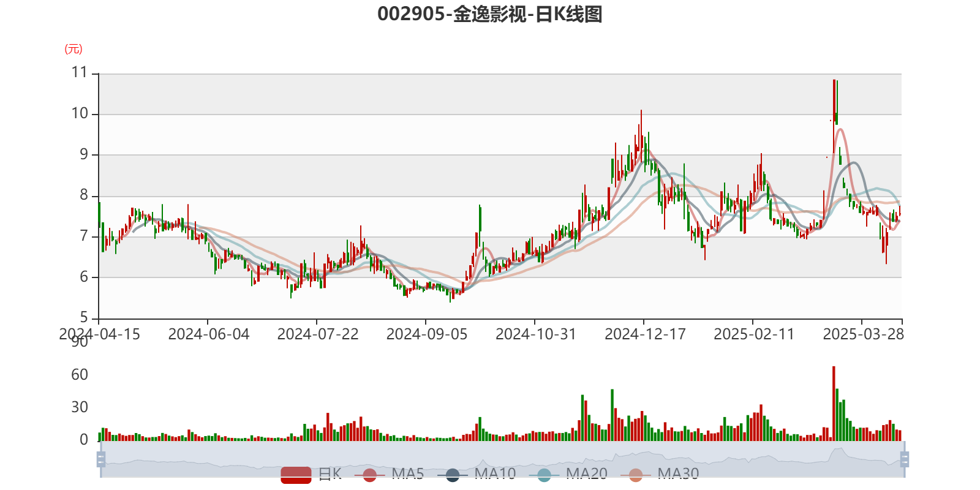Click the 2024-10-31 date axis label
Viewport: 980px width, 490px height.
coord(536,334)
